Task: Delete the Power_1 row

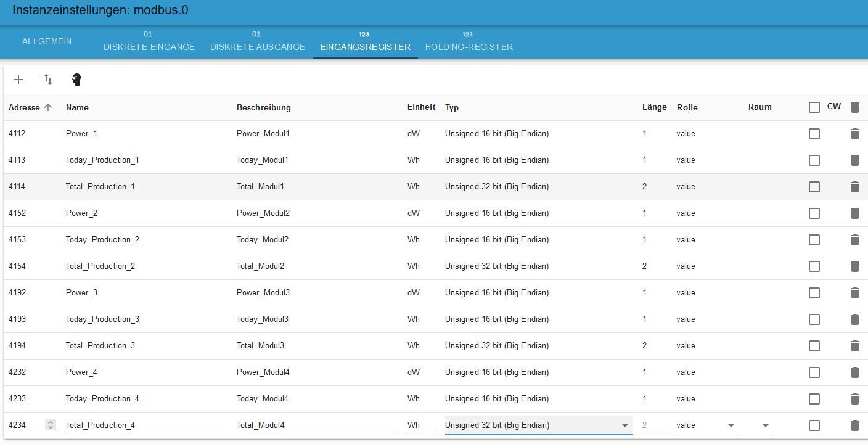Action: (854, 134)
